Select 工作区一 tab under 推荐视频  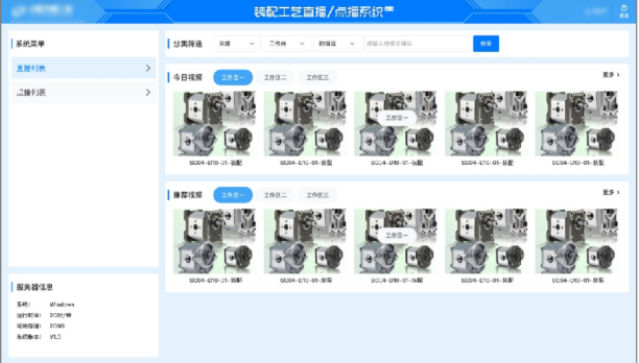233,195
